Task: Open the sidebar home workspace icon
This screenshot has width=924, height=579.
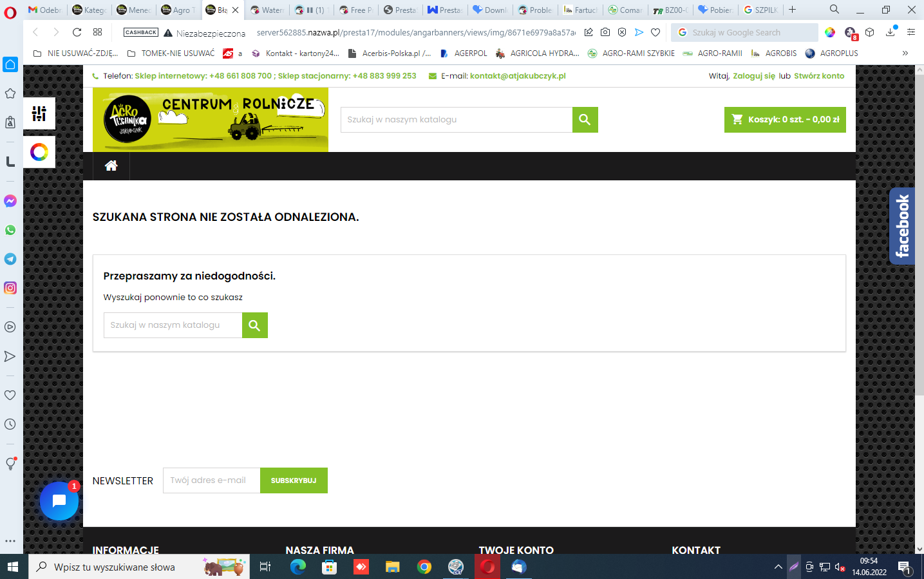Action: [x=10, y=64]
